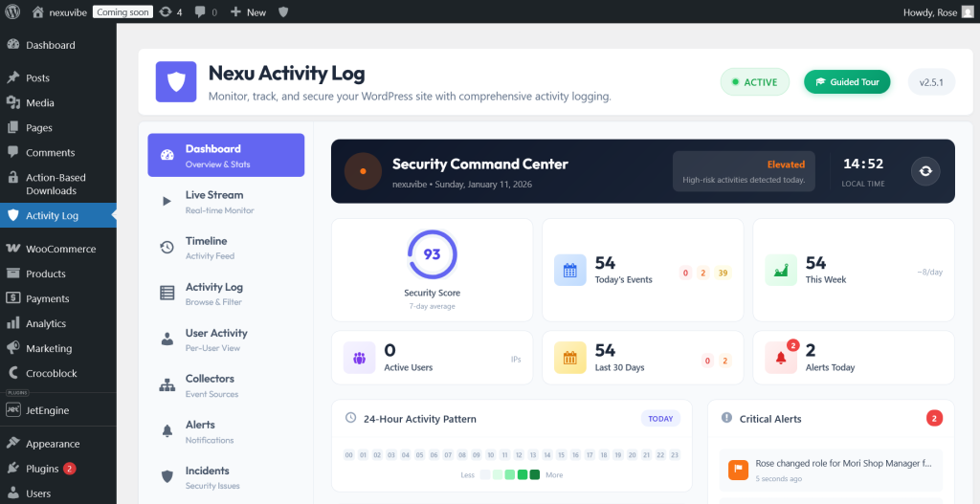
Task: Open the Analytics menu
Action: (x=58, y=323)
